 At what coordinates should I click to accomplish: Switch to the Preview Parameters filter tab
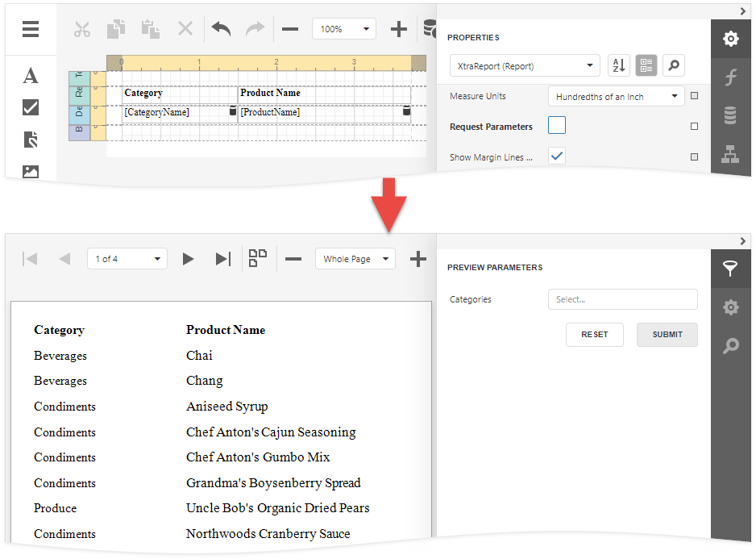(730, 269)
